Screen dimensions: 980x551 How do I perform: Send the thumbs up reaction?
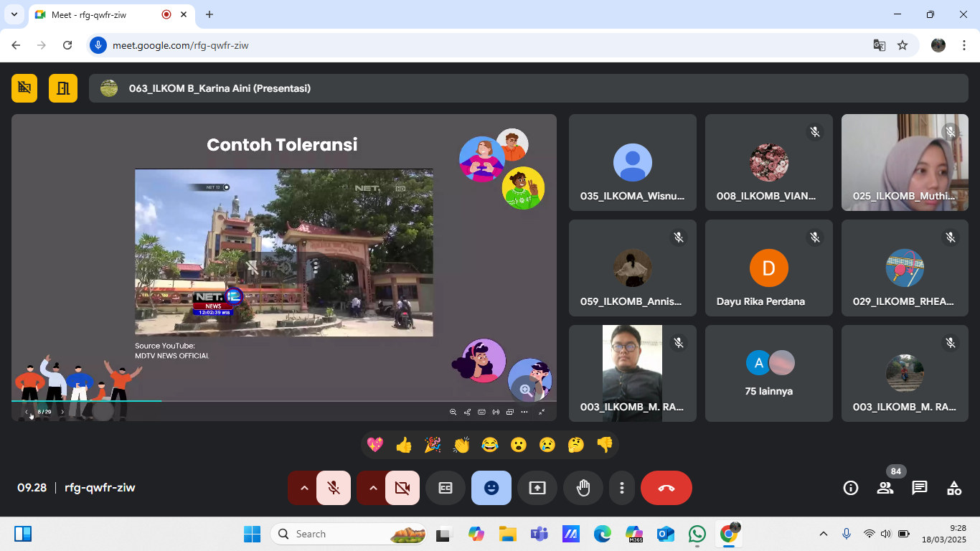coord(404,445)
